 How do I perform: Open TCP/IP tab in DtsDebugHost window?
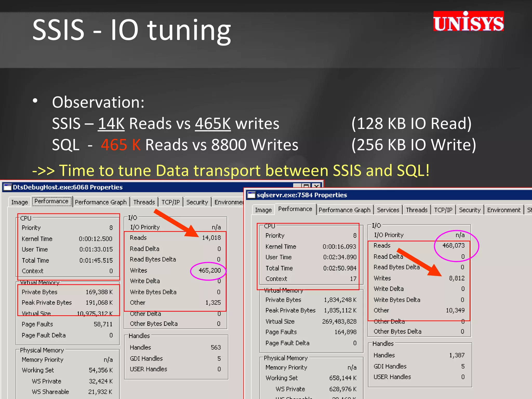pyautogui.click(x=171, y=202)
